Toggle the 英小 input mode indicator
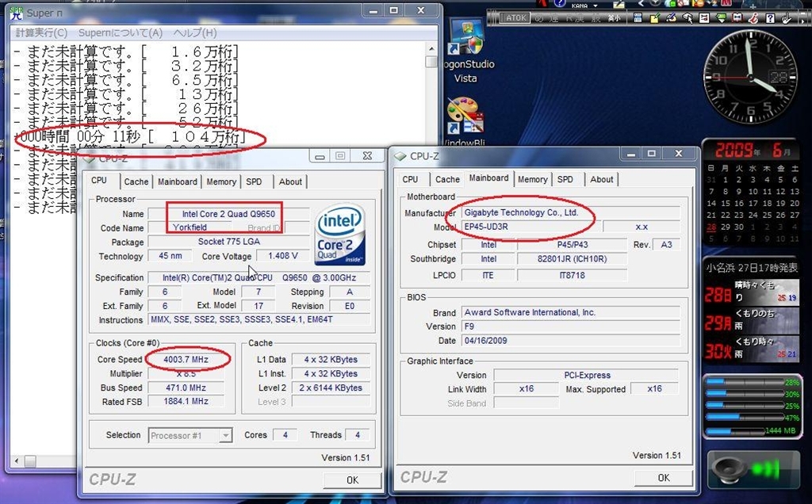Screen dimensions: 812x504 [615, 18]
